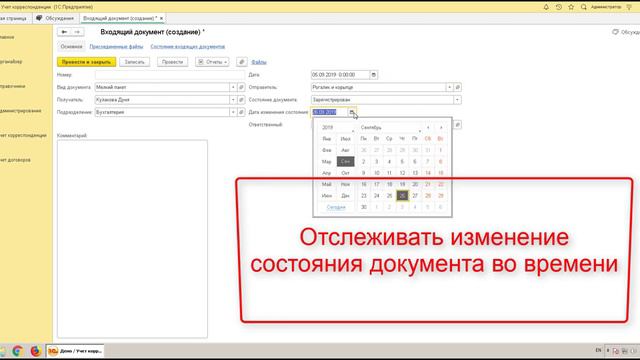
Task: Select the Авг month in the calendar
Action: tap(345, 150)
